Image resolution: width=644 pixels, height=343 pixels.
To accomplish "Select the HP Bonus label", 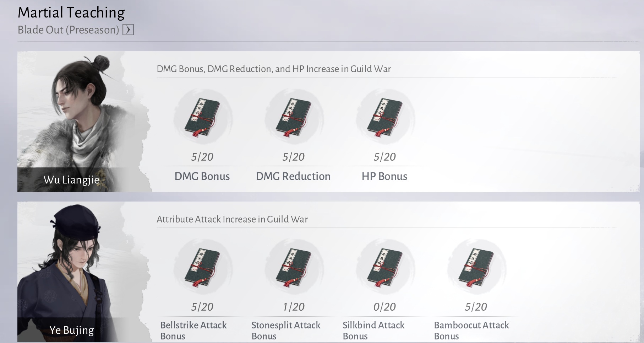I will (x=384, y=176).
